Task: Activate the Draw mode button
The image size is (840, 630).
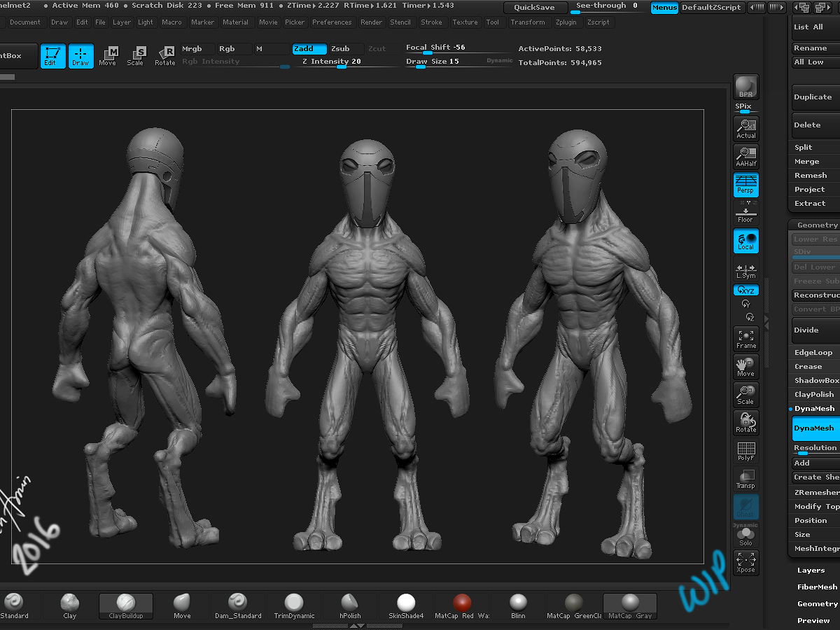Action: 80,56
